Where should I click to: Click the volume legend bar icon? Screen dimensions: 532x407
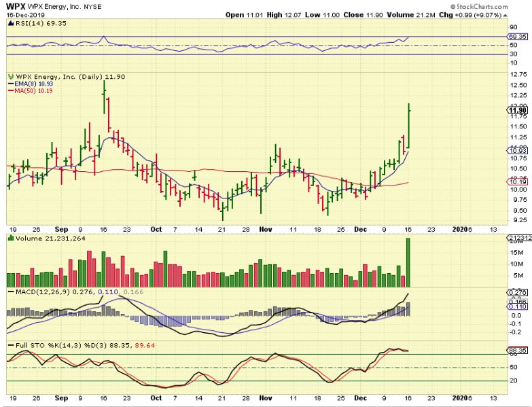pos(11,238)
